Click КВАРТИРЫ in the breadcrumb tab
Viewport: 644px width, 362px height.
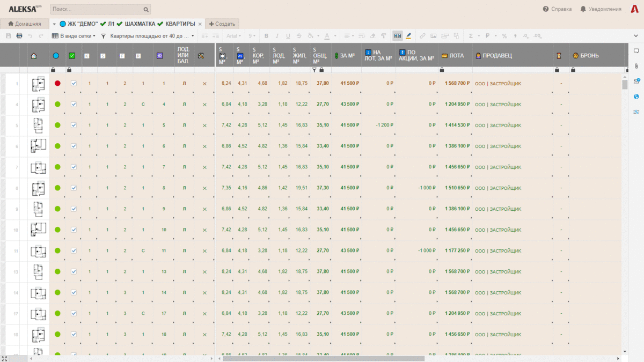[180, 24]
